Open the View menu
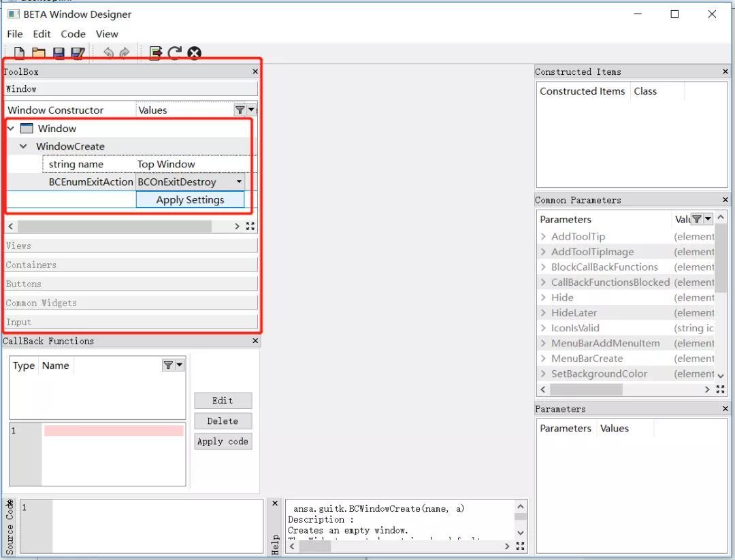735x560 pixels. pos(107,34)
